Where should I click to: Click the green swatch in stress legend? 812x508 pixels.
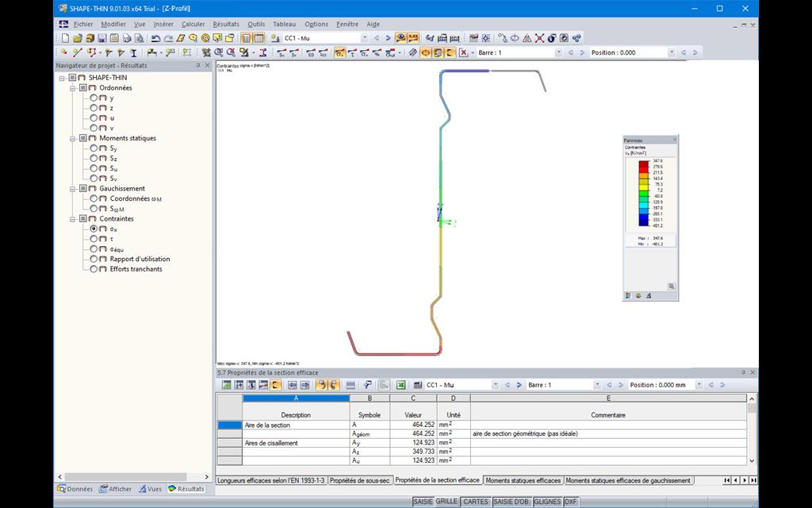[x=644, y=194]
